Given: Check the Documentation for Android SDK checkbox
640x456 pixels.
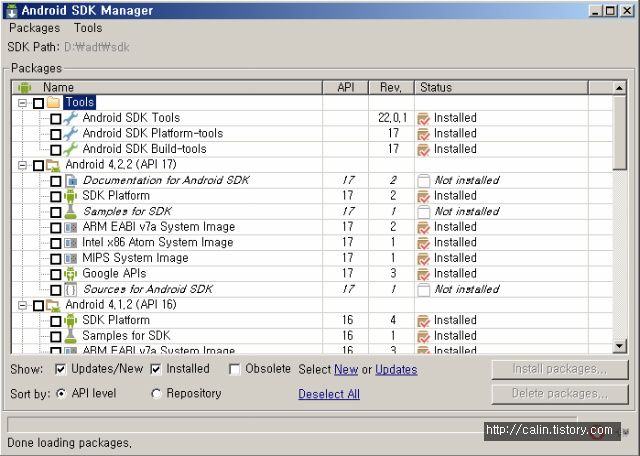Looking at the screenshot, I should tap(56, 181).
